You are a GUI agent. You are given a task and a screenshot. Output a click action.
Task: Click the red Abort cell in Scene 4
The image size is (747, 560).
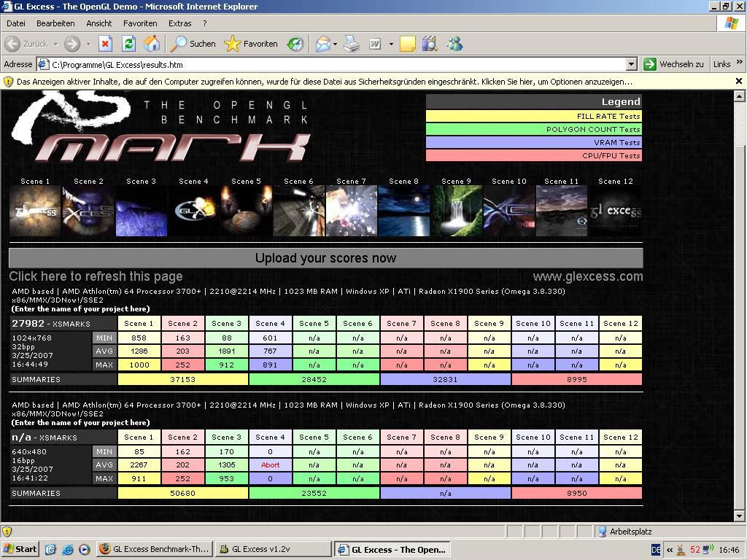pyautogui.click(x=270, y=464)
